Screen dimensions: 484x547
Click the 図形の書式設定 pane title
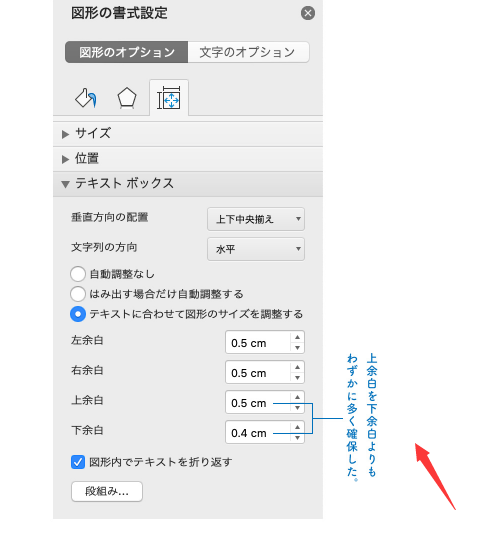119,13
